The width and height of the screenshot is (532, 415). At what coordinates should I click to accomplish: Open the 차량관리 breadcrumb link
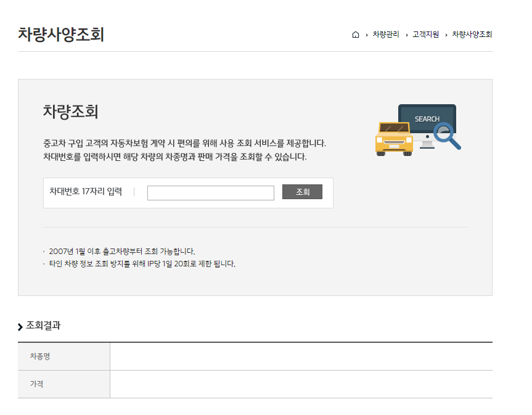386,35
